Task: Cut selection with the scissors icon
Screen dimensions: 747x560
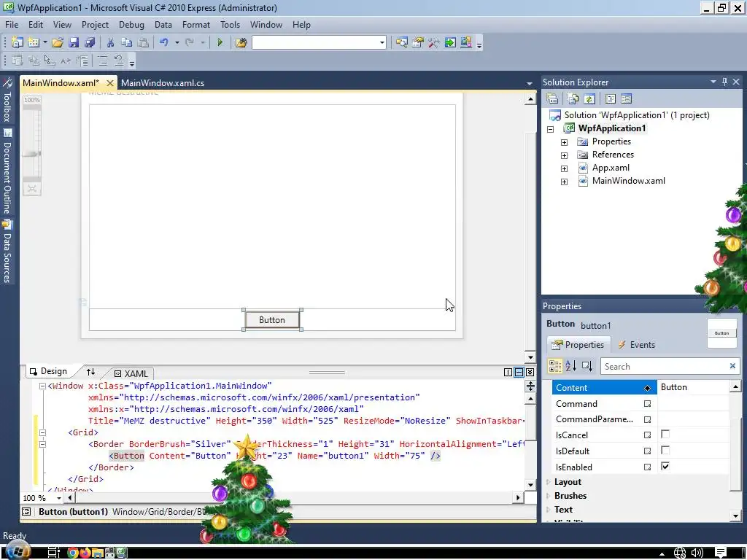Action: point(110,42)
